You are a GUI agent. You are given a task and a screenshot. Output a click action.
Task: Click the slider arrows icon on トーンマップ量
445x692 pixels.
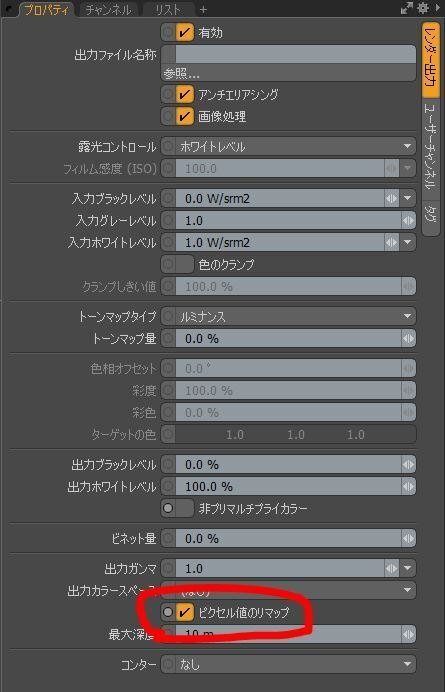pyautogui.click(x=408, y=339)
